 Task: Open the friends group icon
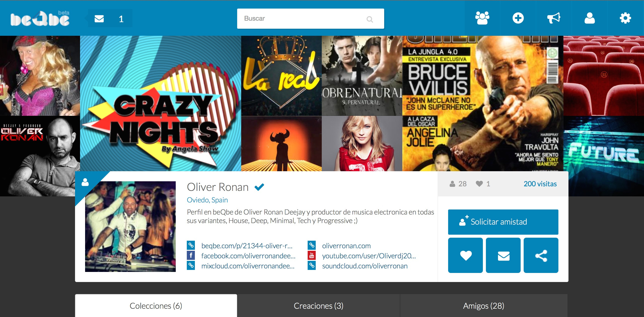[482, 18]
